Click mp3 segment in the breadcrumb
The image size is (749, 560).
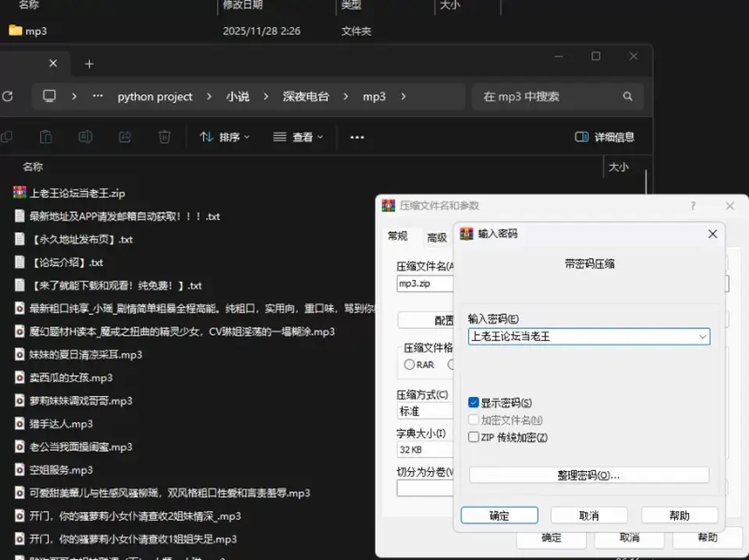pyautogui.click(x=374, y=97)
